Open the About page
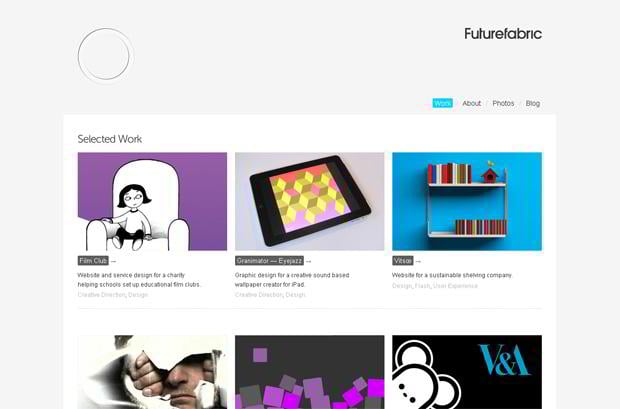Image resolution: width=620 pixels, height=409 pixels. (x=471, y=103)
